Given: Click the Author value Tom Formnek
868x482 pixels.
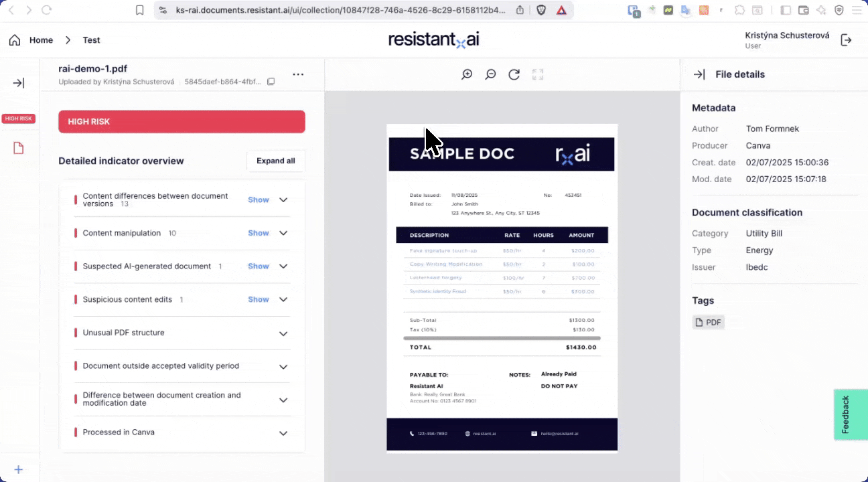Looking at the screenshot, I should (772, 129).
